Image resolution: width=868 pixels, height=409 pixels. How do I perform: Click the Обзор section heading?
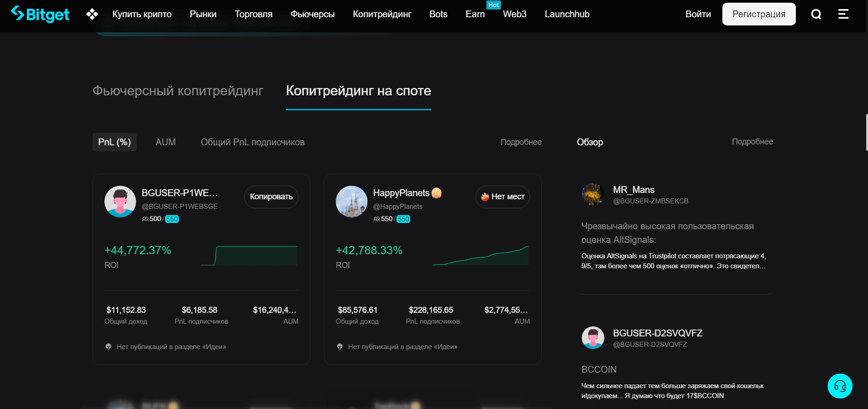pyautogui.click(x=590, y=142)
